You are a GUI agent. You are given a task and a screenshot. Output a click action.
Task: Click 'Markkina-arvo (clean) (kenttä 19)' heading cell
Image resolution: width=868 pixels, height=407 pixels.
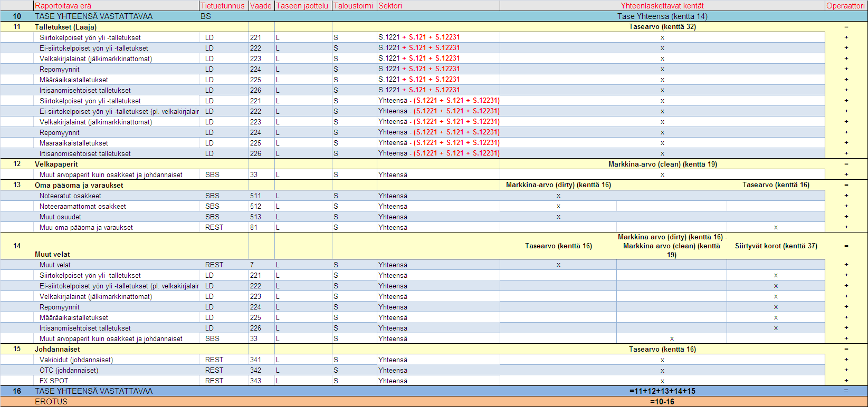click(662, 164)
